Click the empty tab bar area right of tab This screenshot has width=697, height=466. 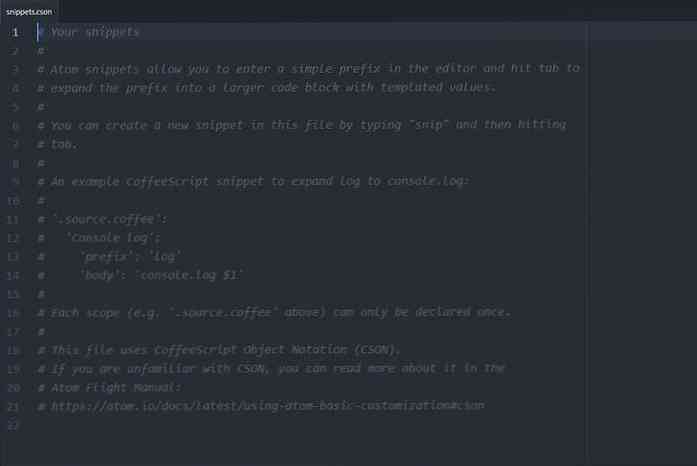click(x=378, y=11)
